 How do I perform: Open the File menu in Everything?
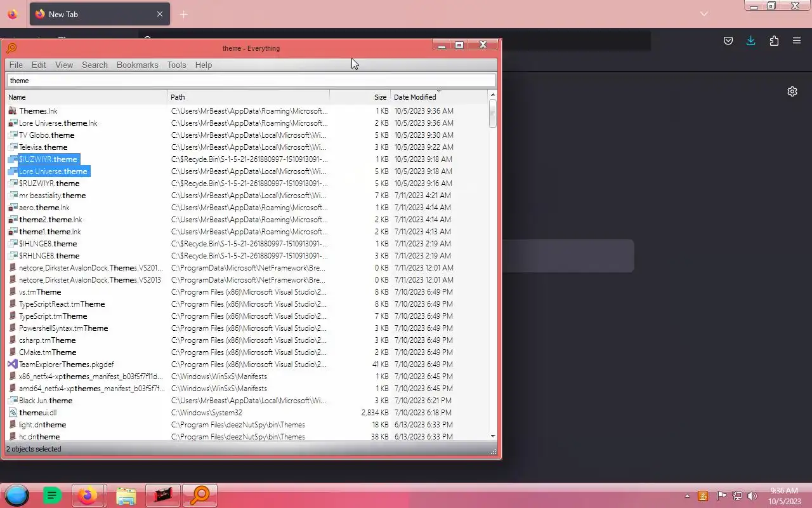coord(16,65)
